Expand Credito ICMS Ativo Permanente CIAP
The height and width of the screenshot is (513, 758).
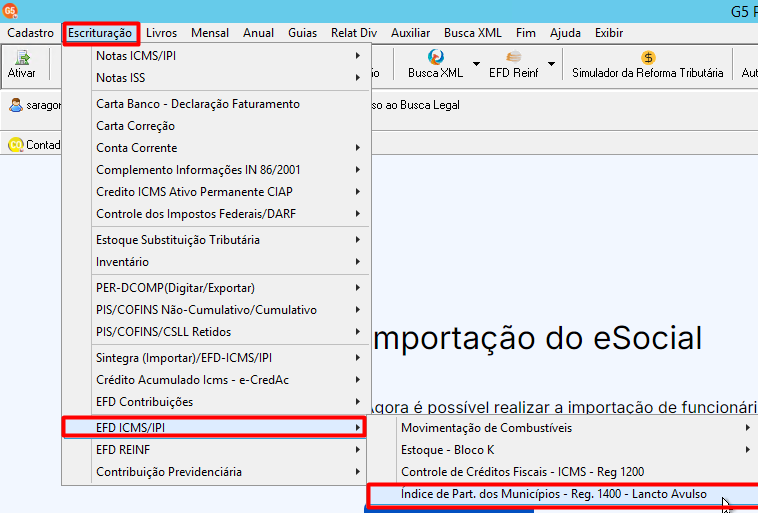click(x=216, y=191)
